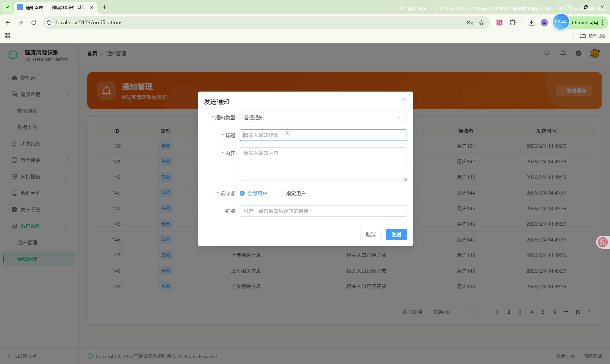Open the browser extensions puzzle icon

click(512, 23)
